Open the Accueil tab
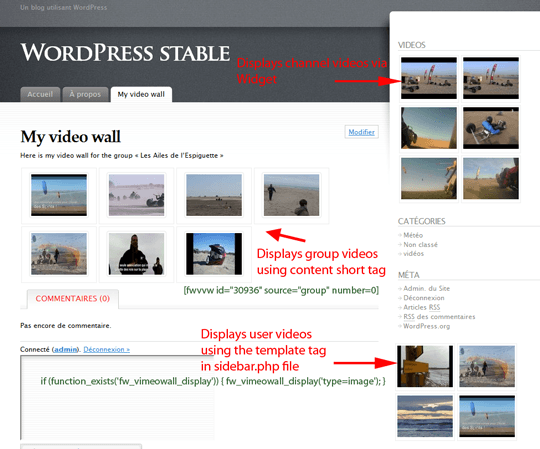 pos(40,94)
